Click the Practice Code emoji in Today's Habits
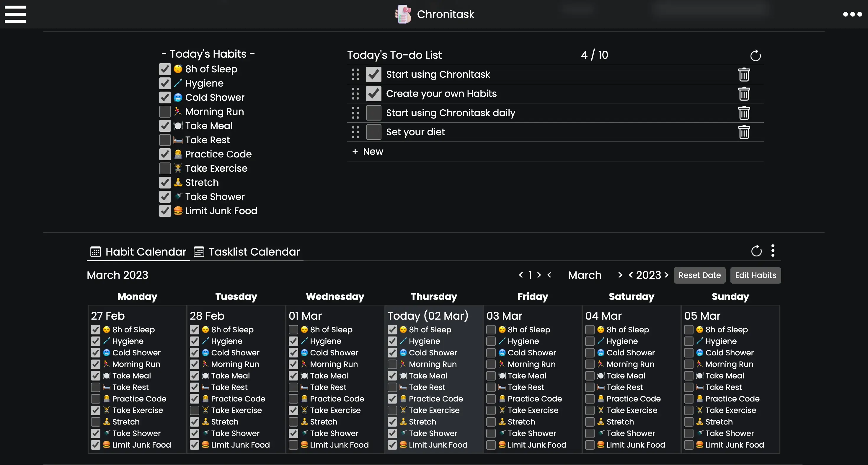This screenshot has height=465, width=868. [x=178, y=154]
